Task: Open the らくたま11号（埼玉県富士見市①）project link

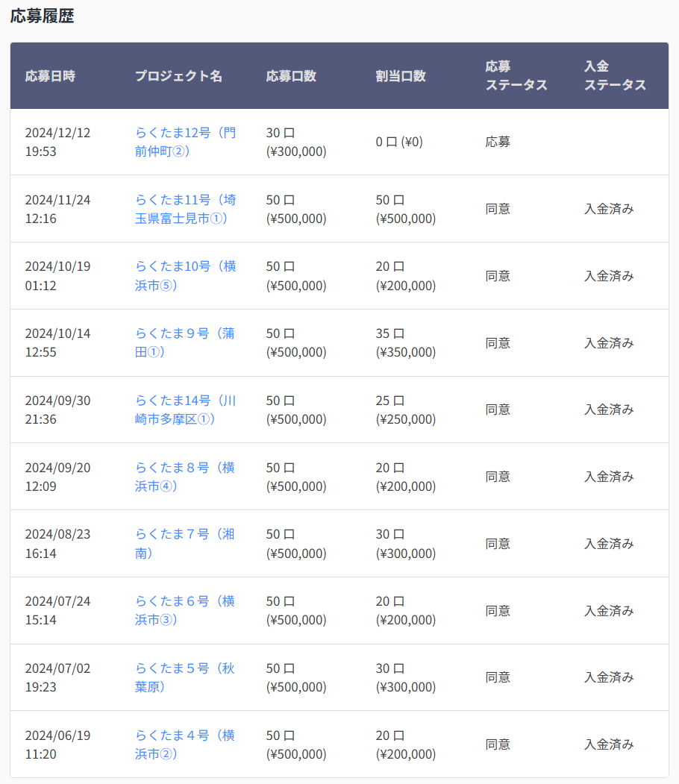Action: pyautogui.click(x=186, y=209)
